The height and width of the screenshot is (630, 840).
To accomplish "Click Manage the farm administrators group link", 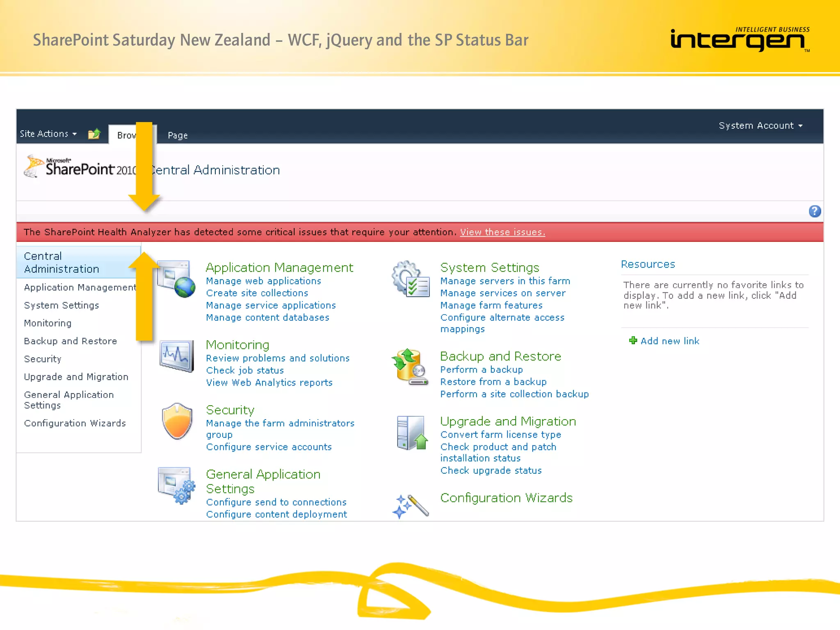I will pos(281,429).
